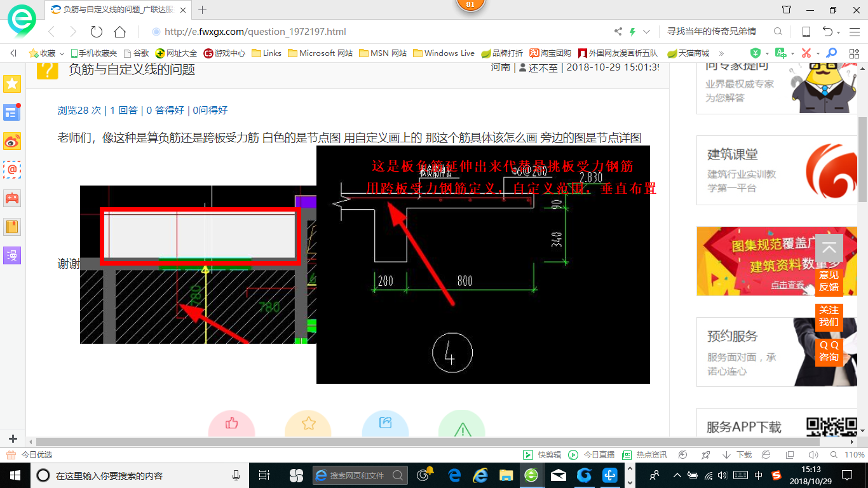Open the sidebar Weibo icon

pos(13,141)
